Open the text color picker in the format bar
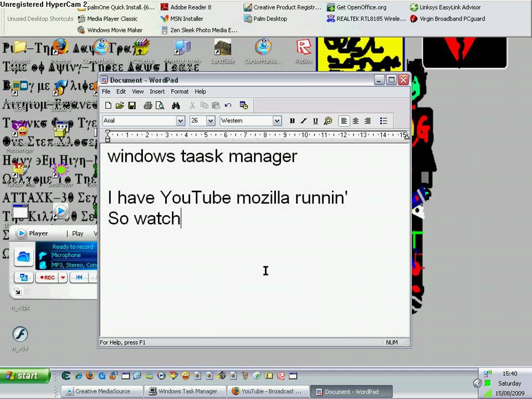 (x=328, y=121)
